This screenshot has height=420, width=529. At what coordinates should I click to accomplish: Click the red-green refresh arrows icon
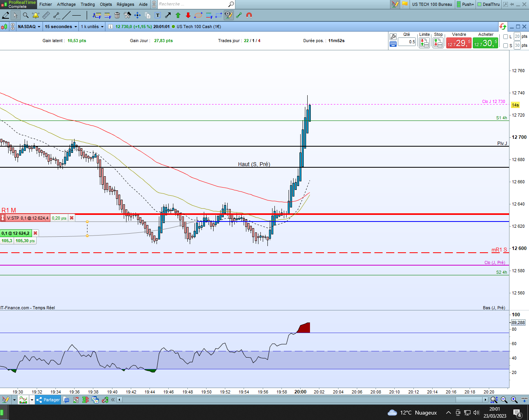click(503, 27)
